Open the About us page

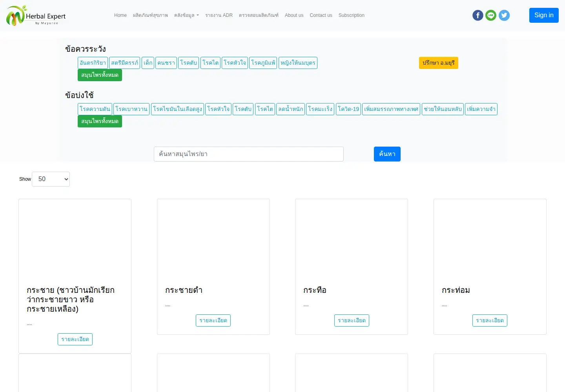tap(294, 15)
